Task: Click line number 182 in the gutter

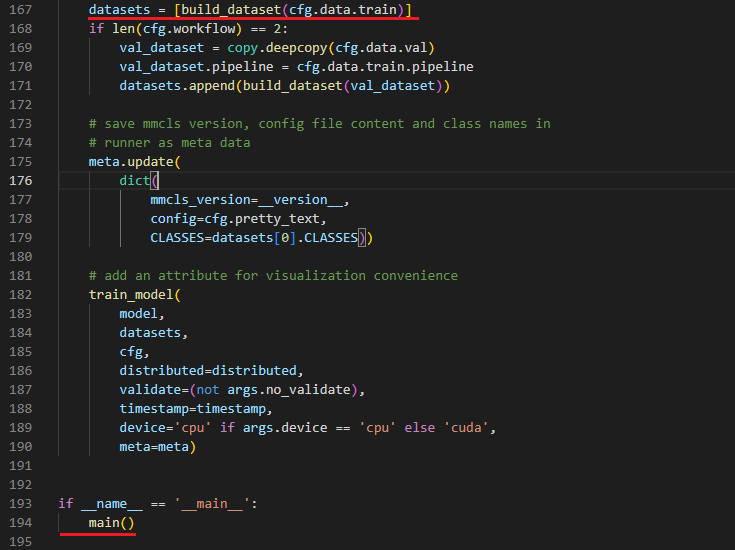Action: pos(21,294)
